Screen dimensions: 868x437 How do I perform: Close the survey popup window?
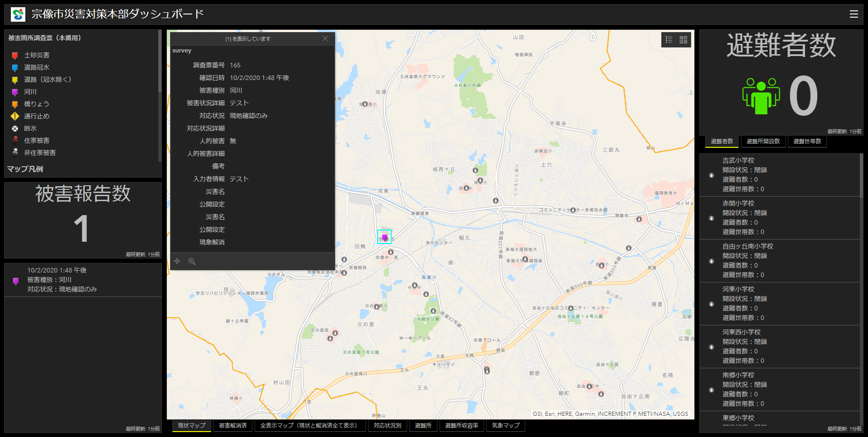[325, 39]
